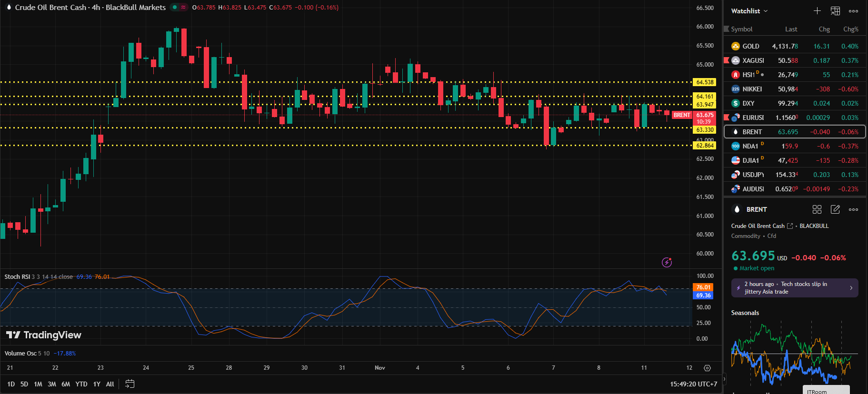Click the BRENT add note pencil icon
The image size is (868, 394).
click(x=835, y=209)
